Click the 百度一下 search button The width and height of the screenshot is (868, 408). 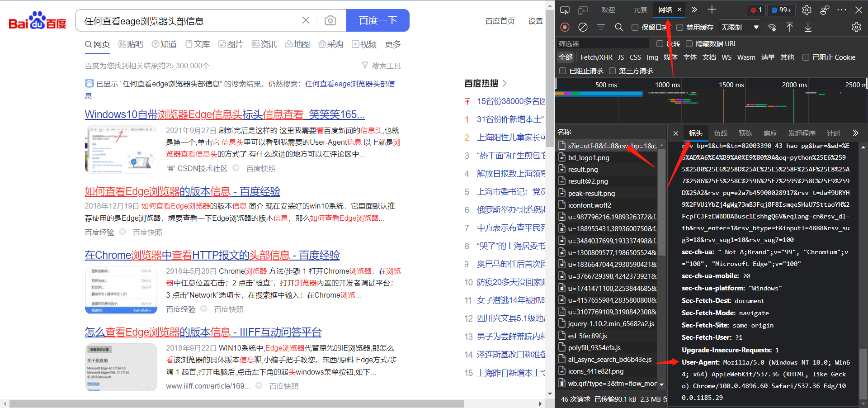tap(378, 20)
